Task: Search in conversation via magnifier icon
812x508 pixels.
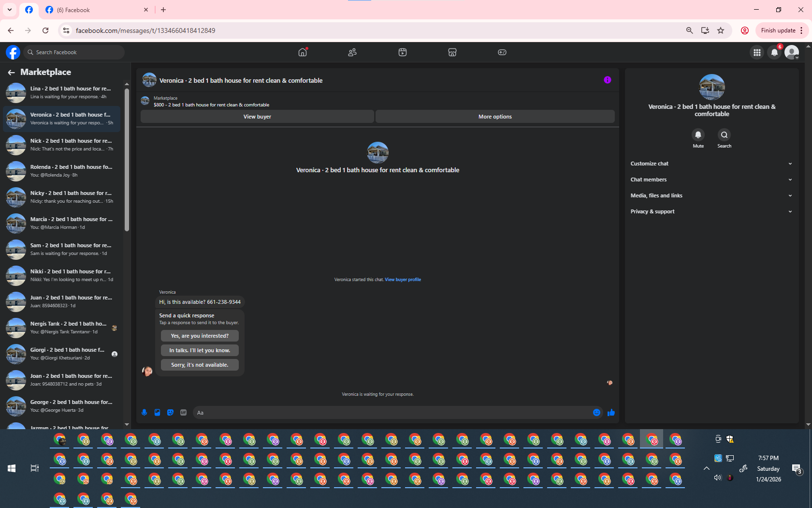Action: [x=724, y=135]
